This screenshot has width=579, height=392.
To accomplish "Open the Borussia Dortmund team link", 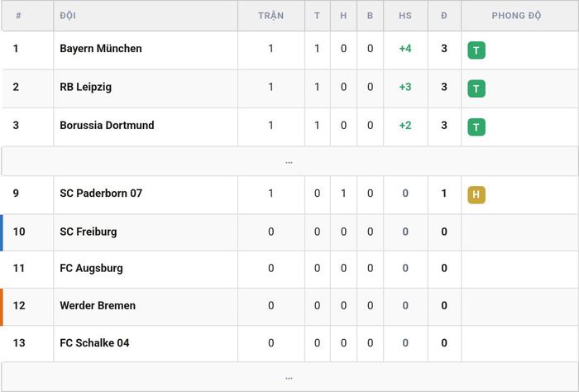I will click(x=107, y=125).
